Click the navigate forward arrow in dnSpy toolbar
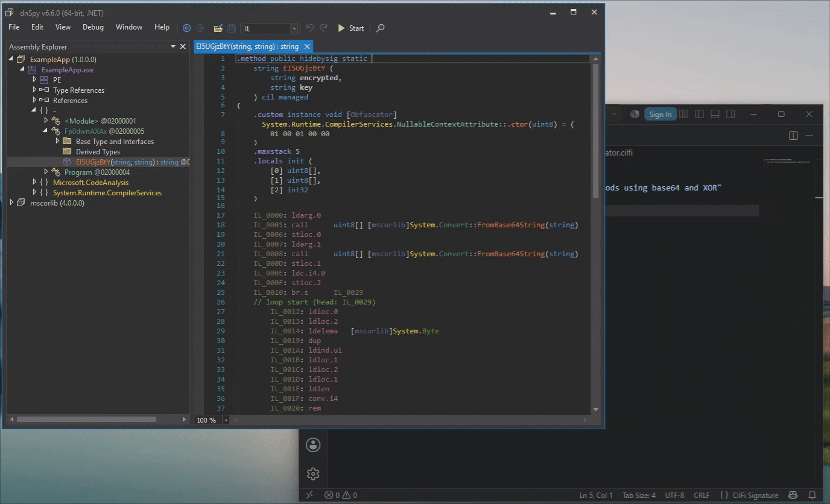830x504 pixels. coord(200,28)
